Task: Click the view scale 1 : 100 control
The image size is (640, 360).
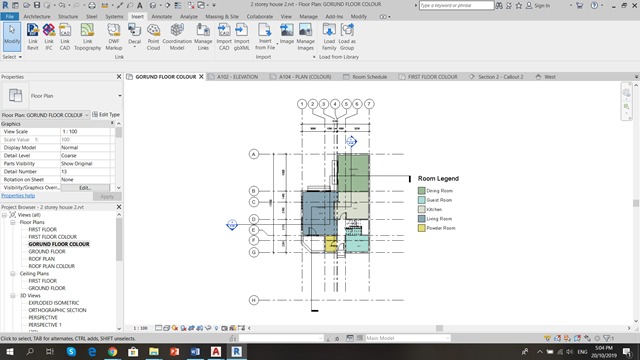Action: 140,328
